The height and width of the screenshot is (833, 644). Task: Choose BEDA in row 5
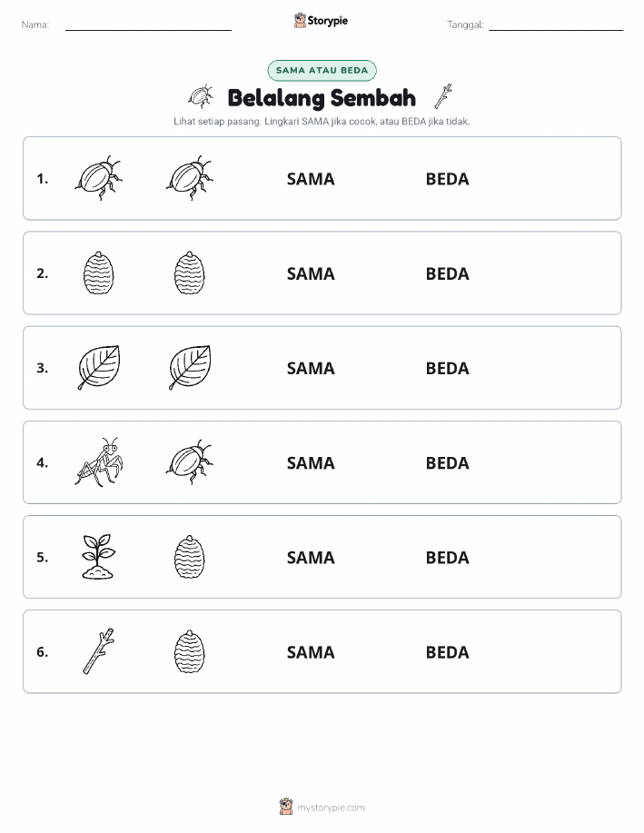tap(448, 557)
